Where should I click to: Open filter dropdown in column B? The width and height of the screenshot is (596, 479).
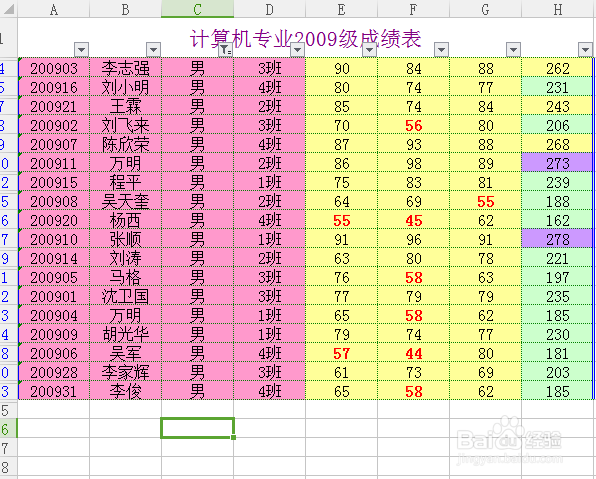[x=153, y=49]
